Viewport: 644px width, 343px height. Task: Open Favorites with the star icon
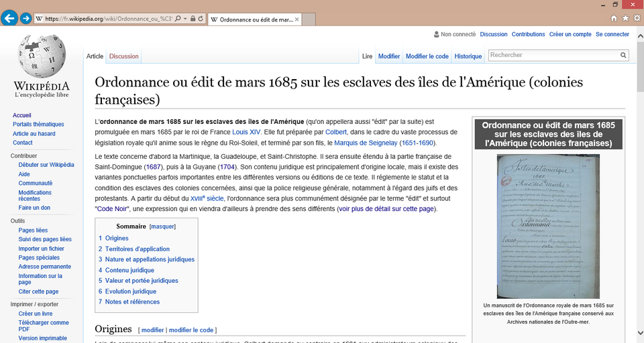625,18
